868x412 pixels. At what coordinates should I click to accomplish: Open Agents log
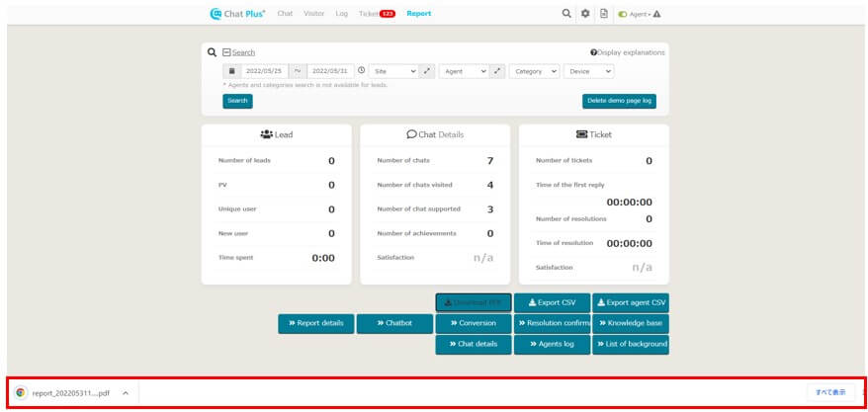(552, 344)
